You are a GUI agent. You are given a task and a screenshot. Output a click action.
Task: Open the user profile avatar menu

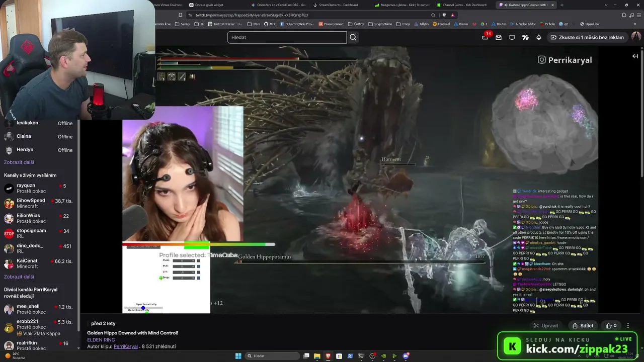[636, 37]
